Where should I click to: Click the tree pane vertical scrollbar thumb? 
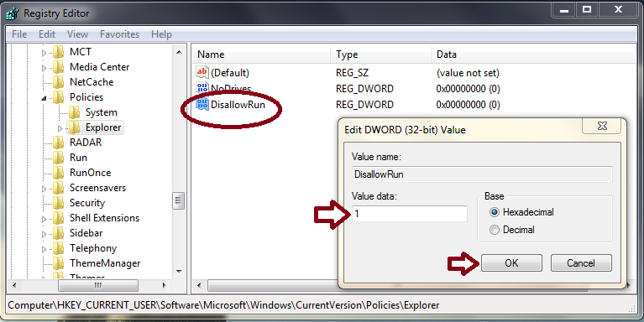pos(178,200)
